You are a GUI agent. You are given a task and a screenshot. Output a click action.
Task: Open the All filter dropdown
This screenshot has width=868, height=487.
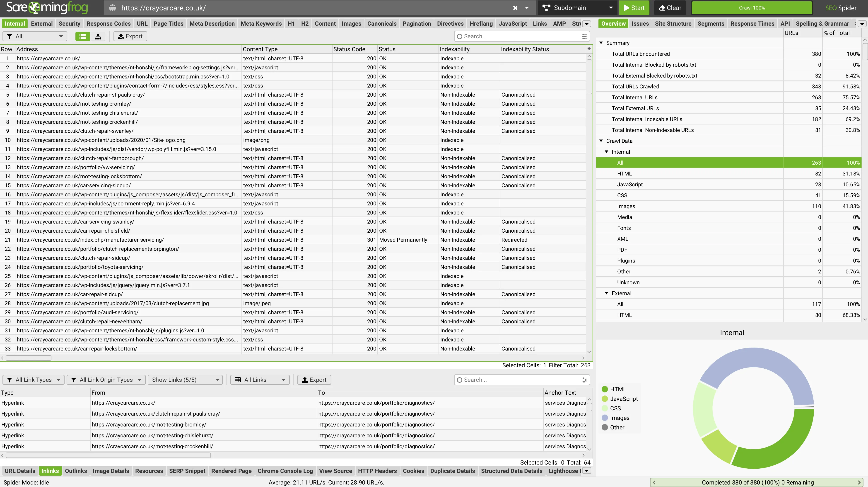35,37
